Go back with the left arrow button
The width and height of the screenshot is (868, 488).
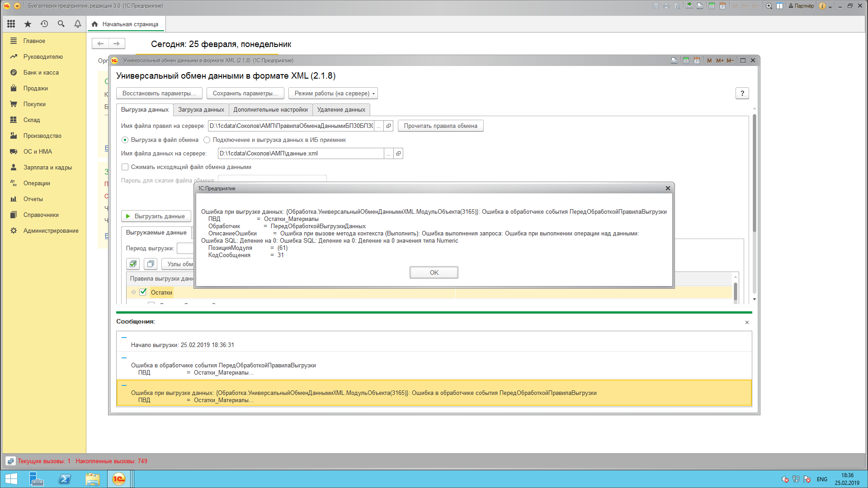100,43
